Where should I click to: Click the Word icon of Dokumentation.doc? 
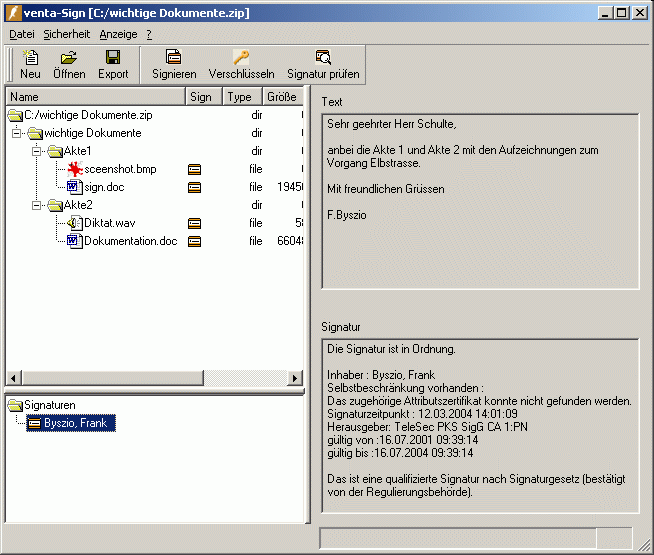[75, 241]
